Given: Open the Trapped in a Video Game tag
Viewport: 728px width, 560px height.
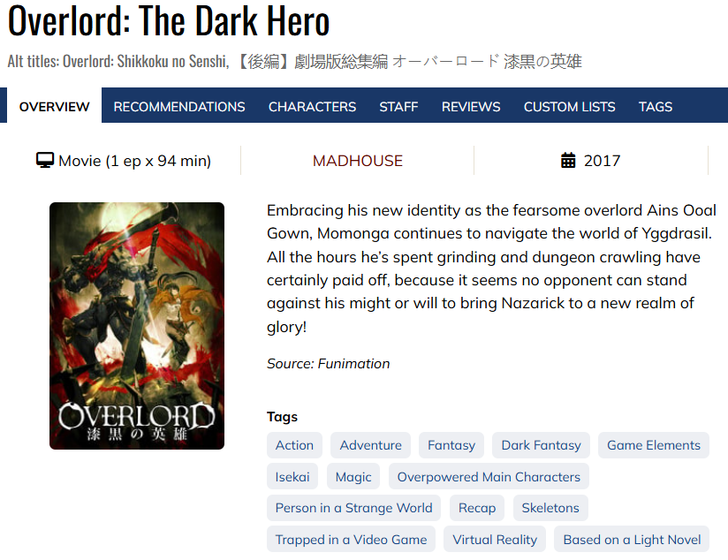Looking at the screenshot, I should click(x=351, y=540).
